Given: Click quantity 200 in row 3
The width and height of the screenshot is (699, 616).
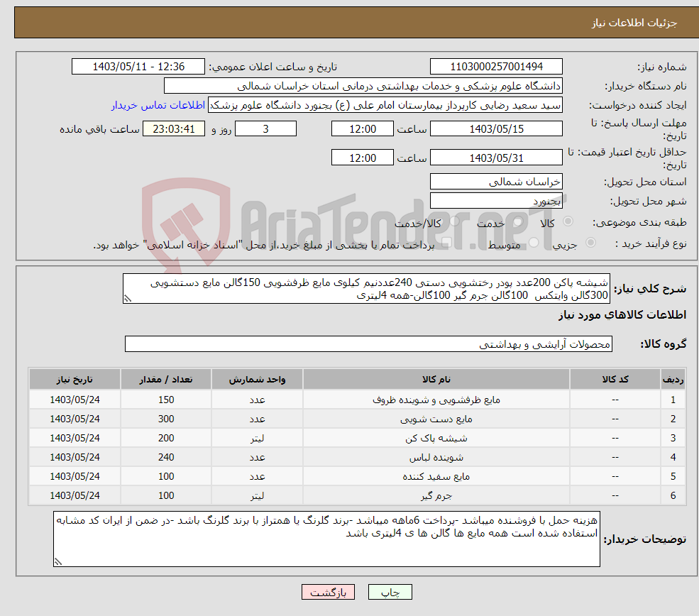Looking at the screenshot, I should click(166, 438).
